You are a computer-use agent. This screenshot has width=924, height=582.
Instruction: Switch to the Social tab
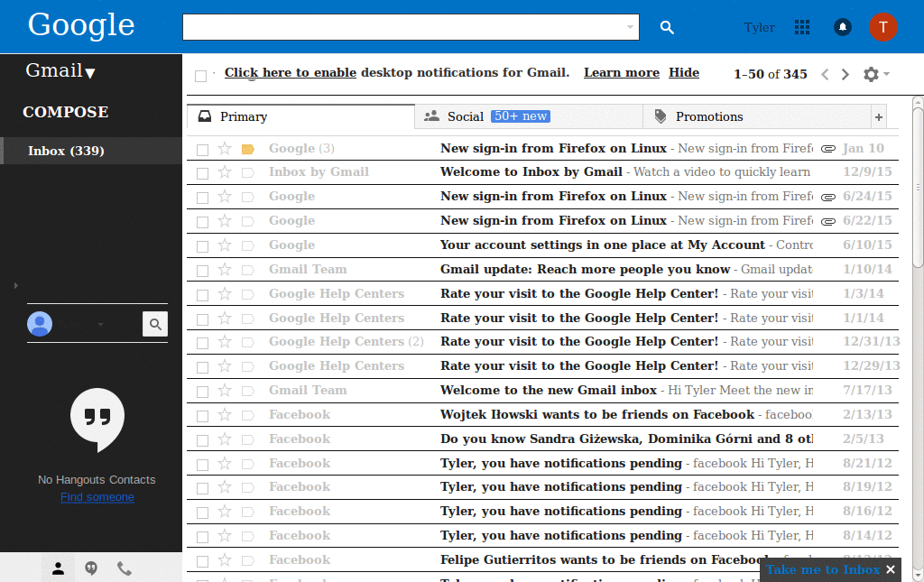click(x=529, y=116)
